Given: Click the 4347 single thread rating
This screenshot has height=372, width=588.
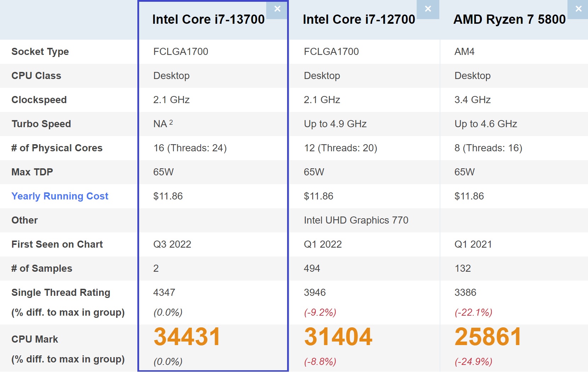Looking at the screenshot, I should 164,293.
